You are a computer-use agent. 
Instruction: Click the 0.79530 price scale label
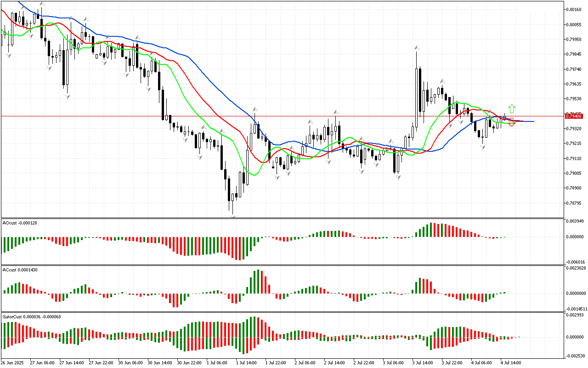pos(574,98)
